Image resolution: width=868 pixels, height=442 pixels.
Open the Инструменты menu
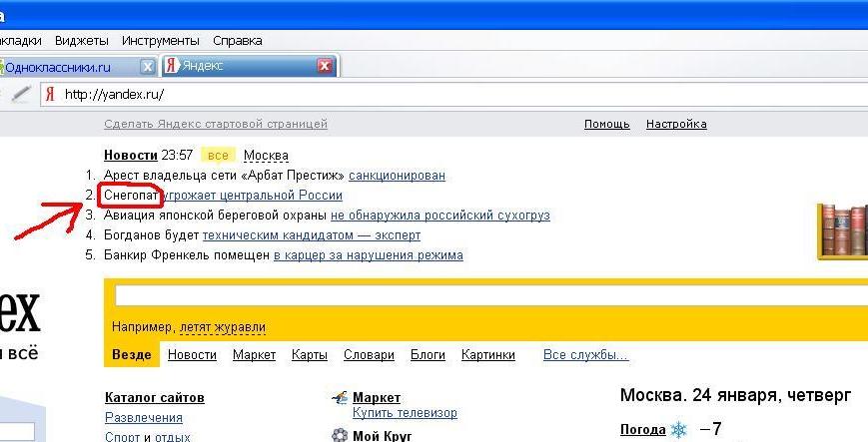(x=161, y=41)
